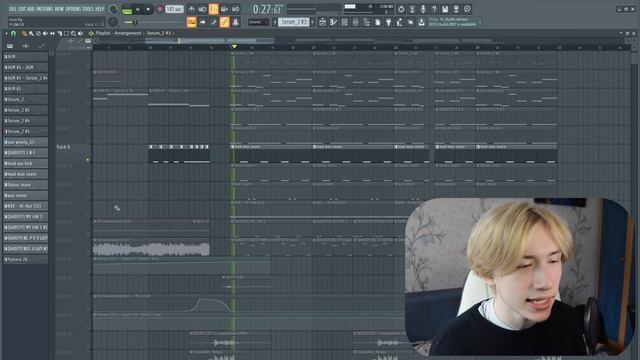Open the OPTIONS menu

[x=73, y=9]
